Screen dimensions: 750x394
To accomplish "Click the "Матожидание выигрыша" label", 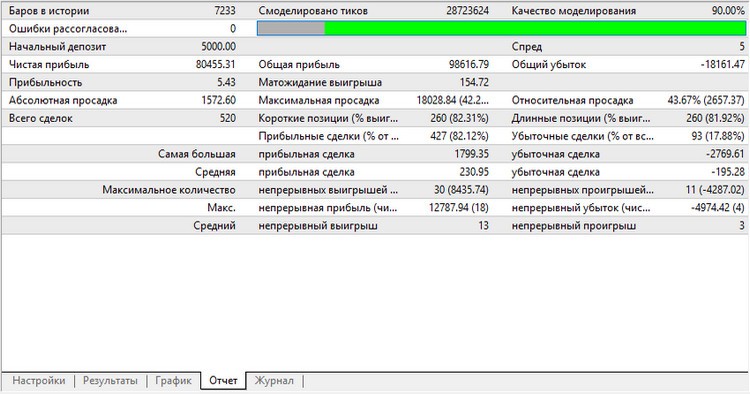I will (320, 82).
